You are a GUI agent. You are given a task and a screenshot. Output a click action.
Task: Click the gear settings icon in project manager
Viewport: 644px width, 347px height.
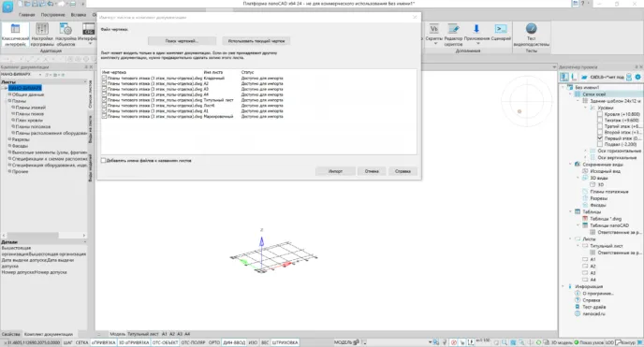tap(637, 77)
